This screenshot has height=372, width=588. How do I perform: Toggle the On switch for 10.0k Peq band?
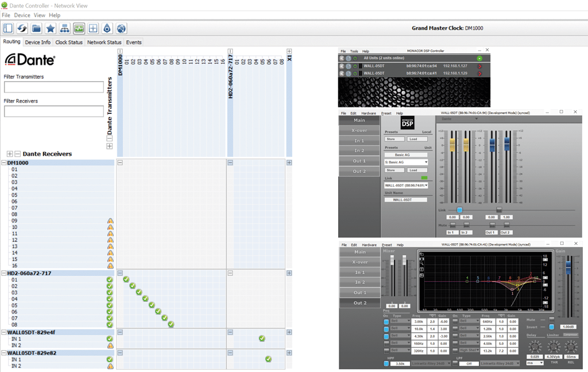click(386, 329)
